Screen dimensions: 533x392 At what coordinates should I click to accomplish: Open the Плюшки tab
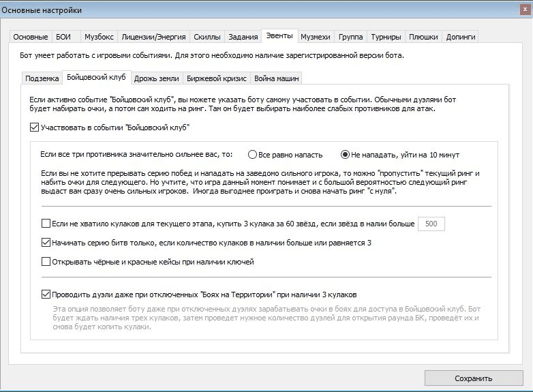[x=423, y=37]
